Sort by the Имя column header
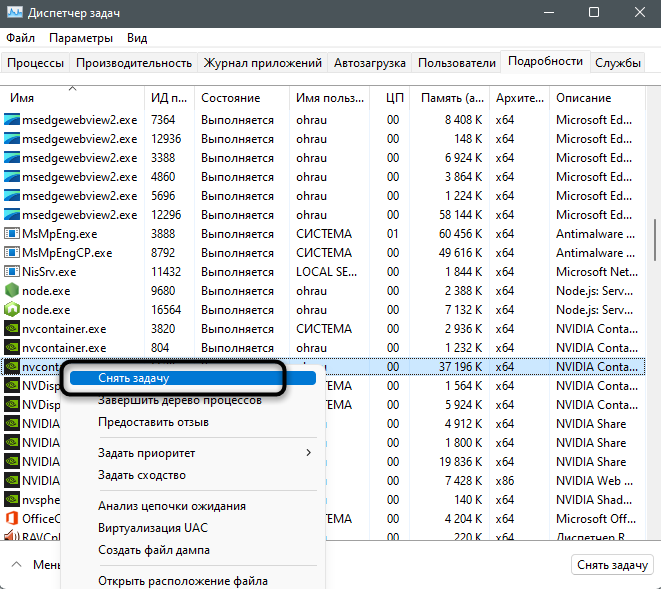Screen dimensions: 661x589 coord(73,98)
